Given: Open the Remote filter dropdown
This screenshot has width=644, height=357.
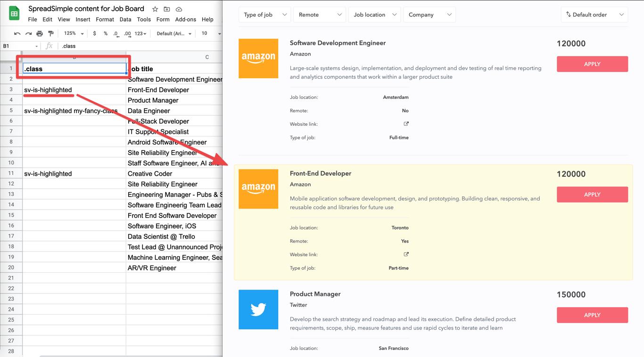Looking at the screenshot, I should [x=320, y=15].
